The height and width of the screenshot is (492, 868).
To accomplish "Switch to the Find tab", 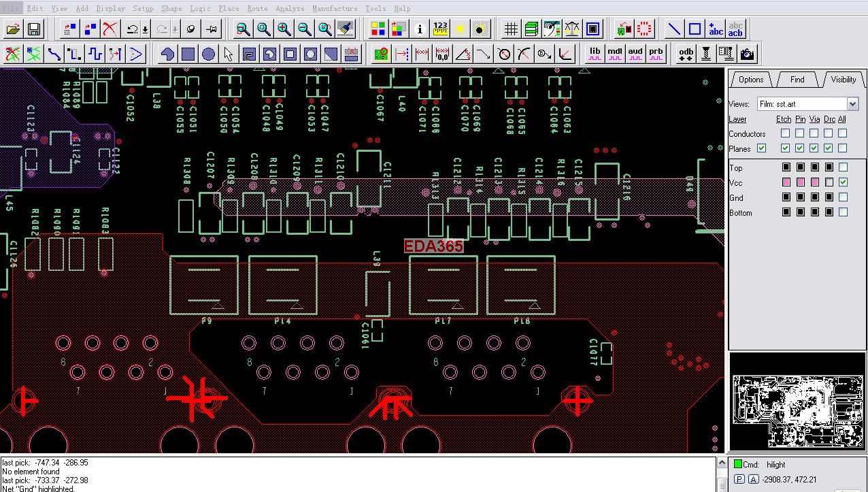I will click(797, 80).
